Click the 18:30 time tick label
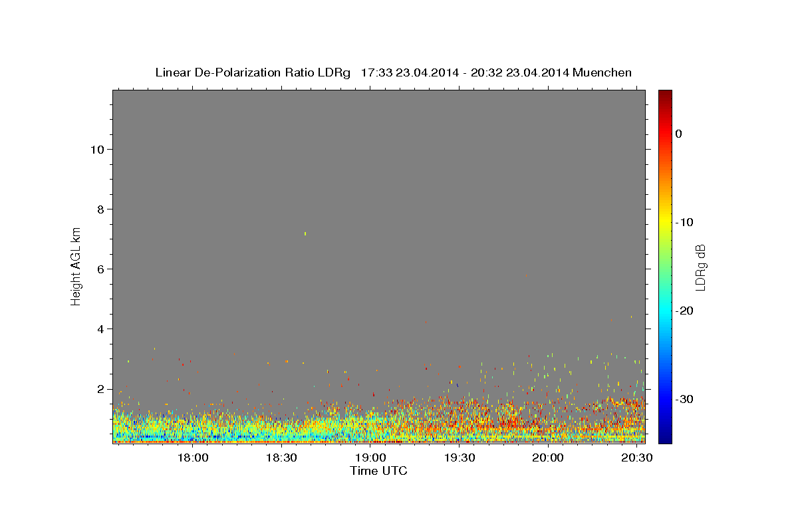798x532 pixels. click(281, 458)
